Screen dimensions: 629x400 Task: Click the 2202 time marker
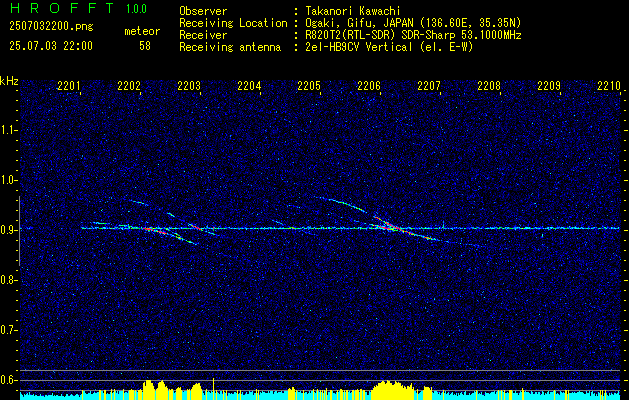coord(129,85)
